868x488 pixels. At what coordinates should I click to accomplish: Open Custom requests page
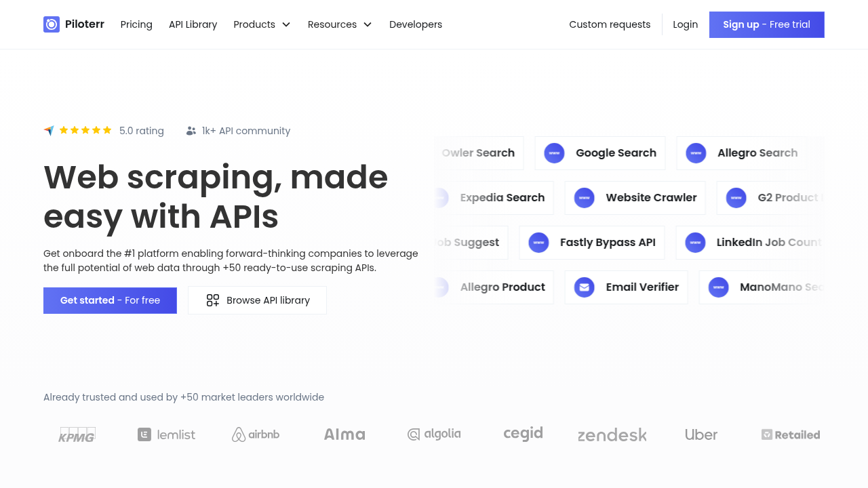click(x=610, y=24)
